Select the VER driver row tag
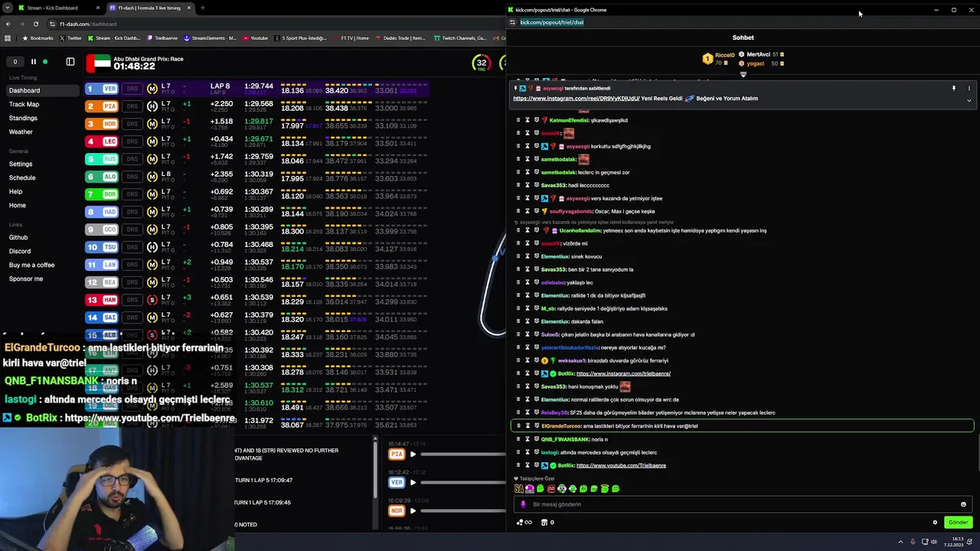This screenshot has height=551, width=980. pos(102,89)
